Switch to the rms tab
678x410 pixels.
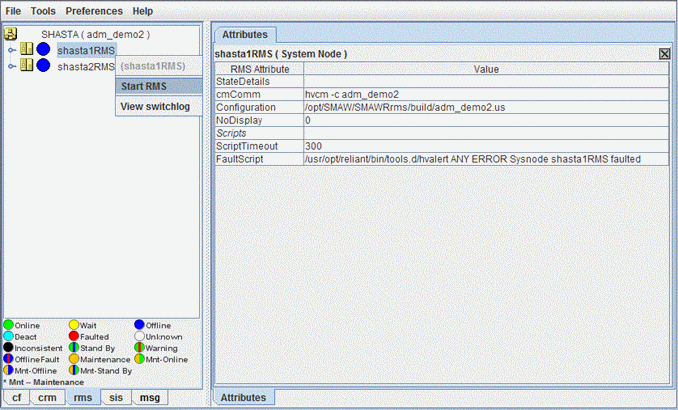pyautogui.click(x=83, y=397)
